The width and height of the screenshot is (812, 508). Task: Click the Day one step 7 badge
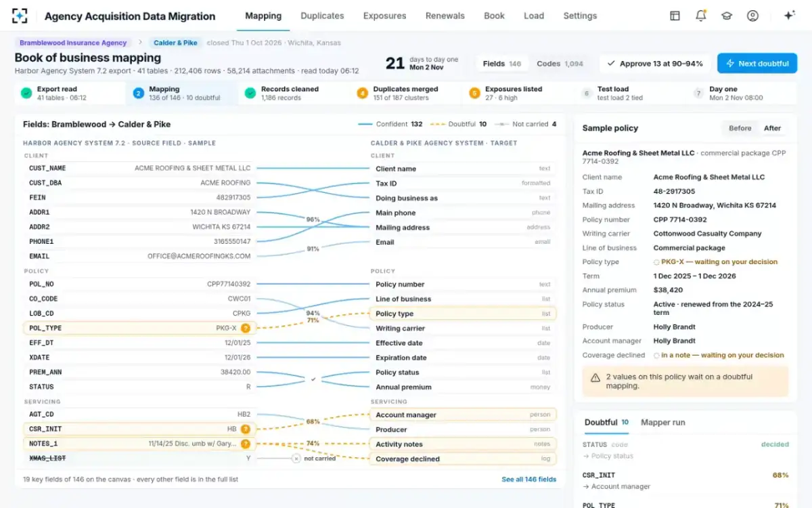click(698, 93)
